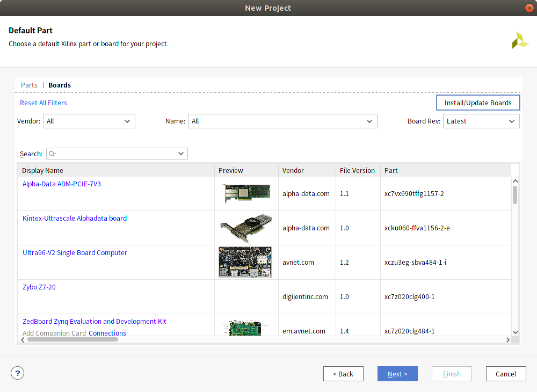Click the Kintex-Ultrascale board preview thumbnail

(246, 228)
